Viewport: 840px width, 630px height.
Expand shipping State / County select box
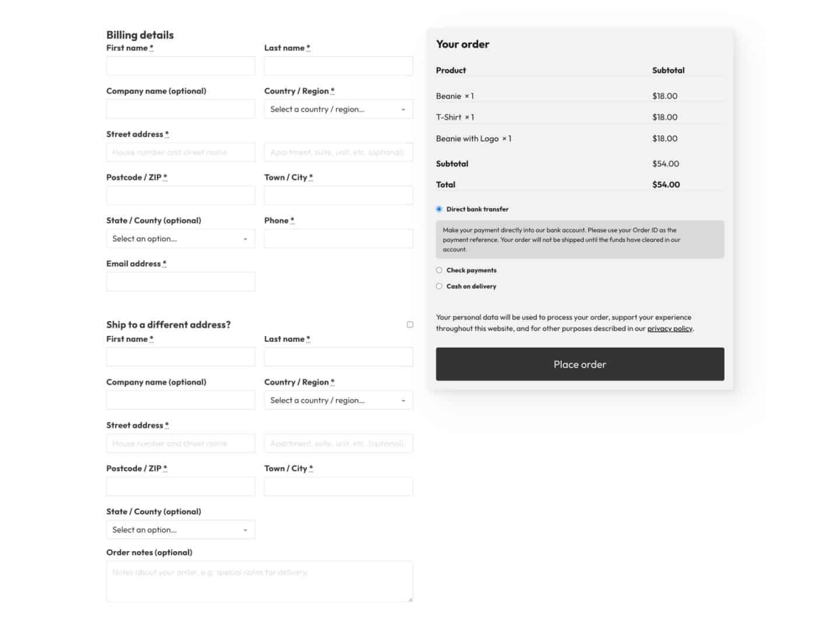[180, 530]
